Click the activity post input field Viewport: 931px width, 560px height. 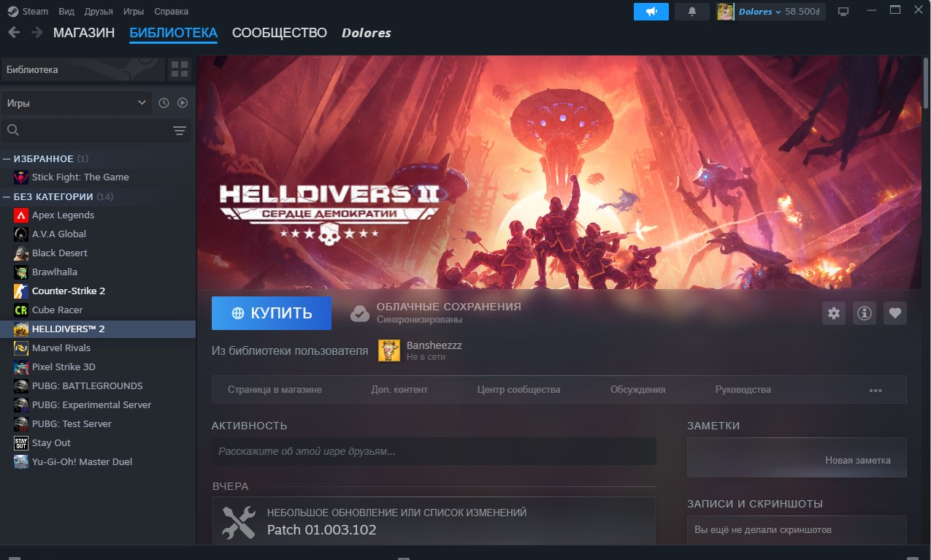tap(434, 451)
